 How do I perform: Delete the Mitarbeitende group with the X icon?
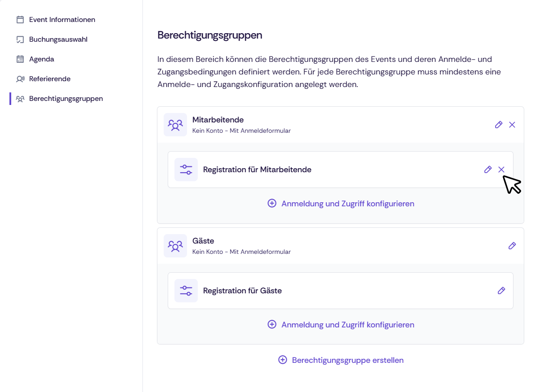click(x=512, y=125)
